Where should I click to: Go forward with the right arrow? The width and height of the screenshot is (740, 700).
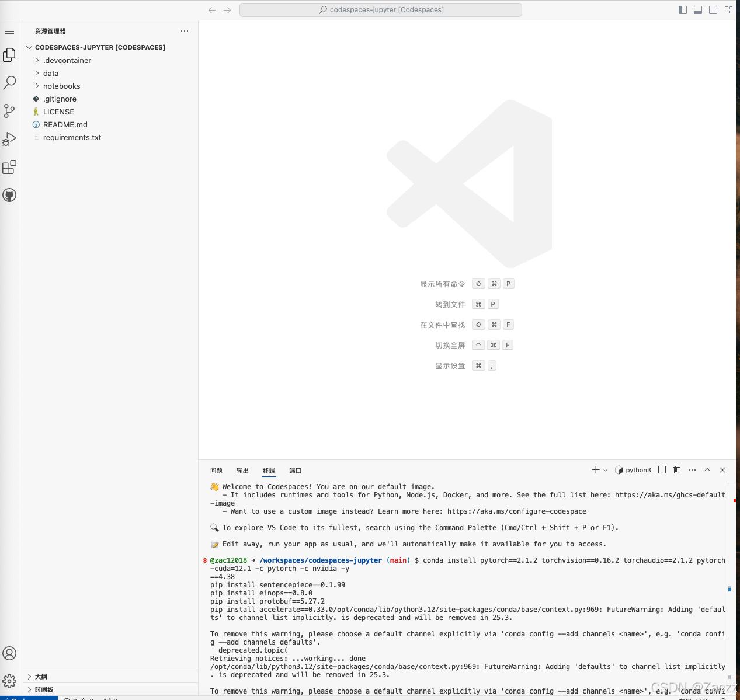tap(227, 10)
